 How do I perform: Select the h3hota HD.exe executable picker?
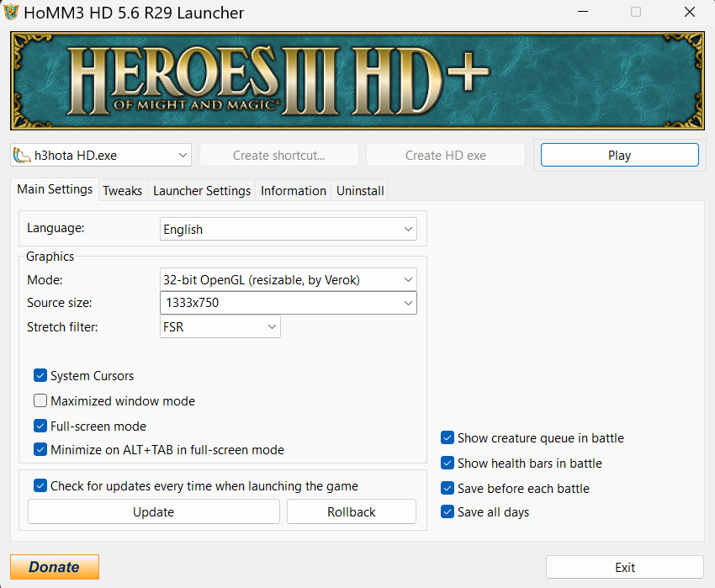(101, 155)
